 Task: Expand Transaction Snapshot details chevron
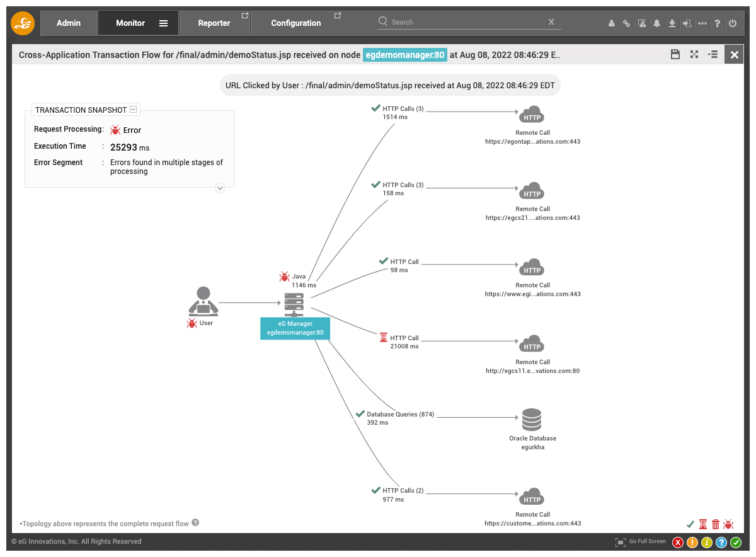click(x=220, y=188)
